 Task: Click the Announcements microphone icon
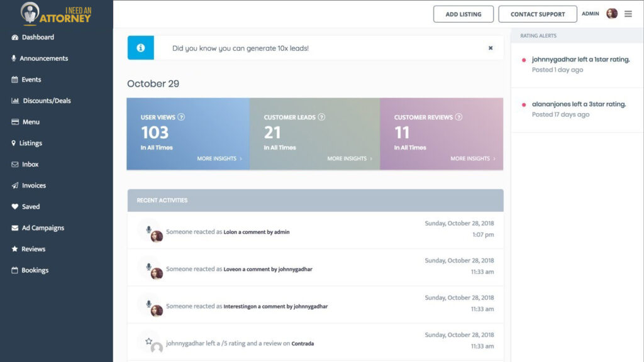(x=14, y=58)
